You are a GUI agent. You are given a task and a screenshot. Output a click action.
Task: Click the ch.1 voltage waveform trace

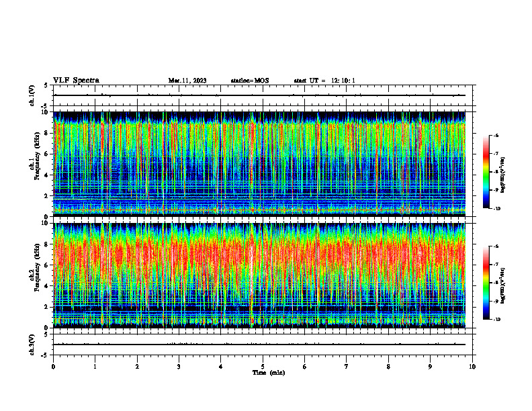tap(259, 95)
